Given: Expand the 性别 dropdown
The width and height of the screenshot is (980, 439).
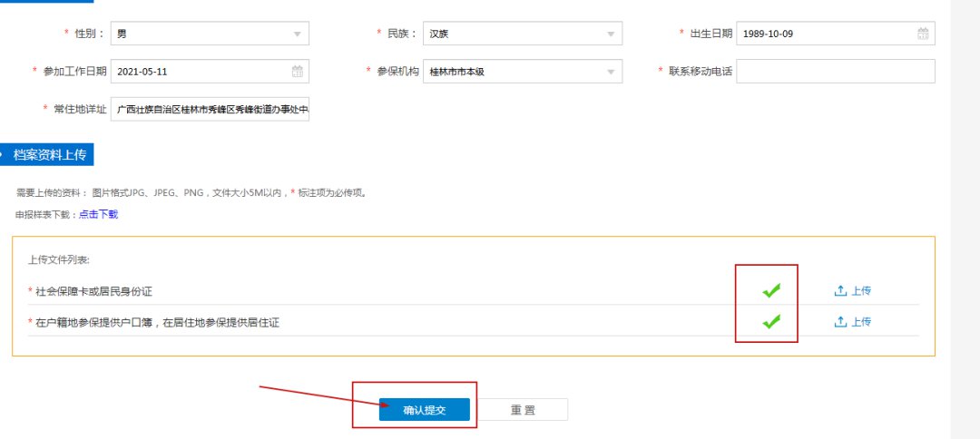Looking at the screenshot, I should [x=297, y=34].
